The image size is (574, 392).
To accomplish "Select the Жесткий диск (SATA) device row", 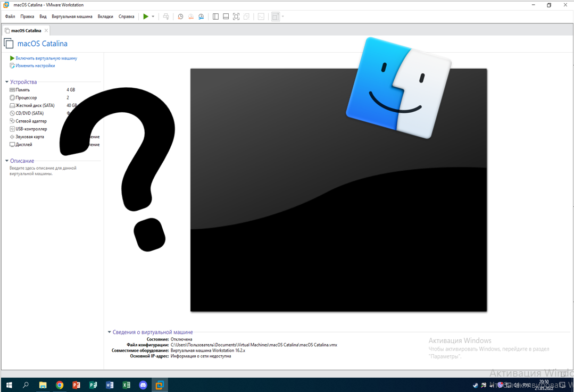I will pyautogui.click(x=54, y=105).
